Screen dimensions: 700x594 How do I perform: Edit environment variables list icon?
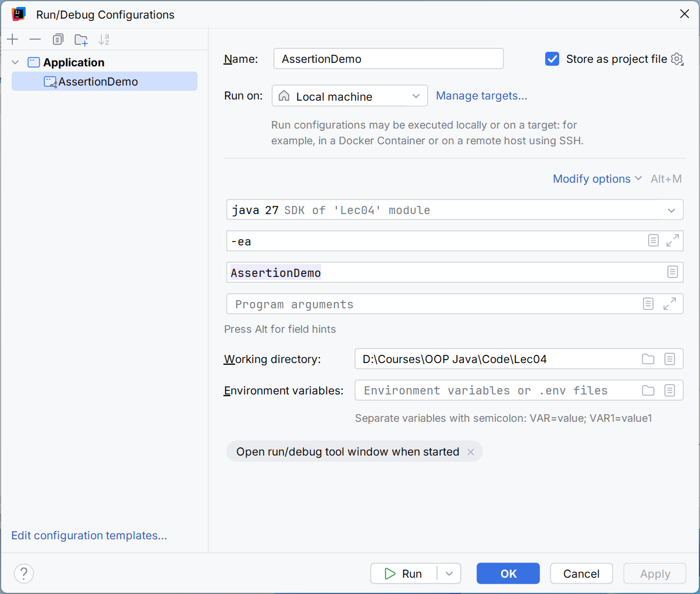click(x=670, y=390)
